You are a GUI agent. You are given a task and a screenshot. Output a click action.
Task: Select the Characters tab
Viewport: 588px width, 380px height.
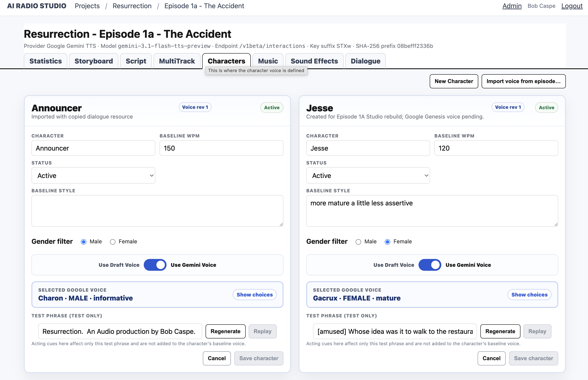pyautogui.click(x=226, y=61)
